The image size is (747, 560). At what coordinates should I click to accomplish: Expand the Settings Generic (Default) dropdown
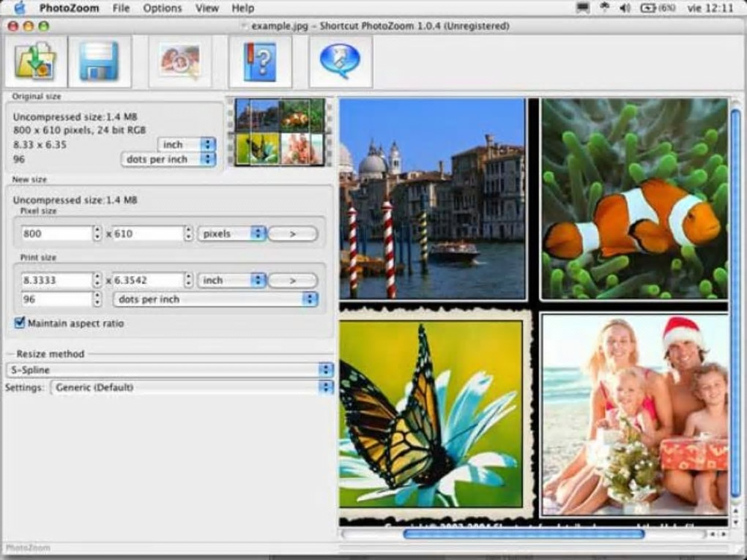[x=192, y=387]
